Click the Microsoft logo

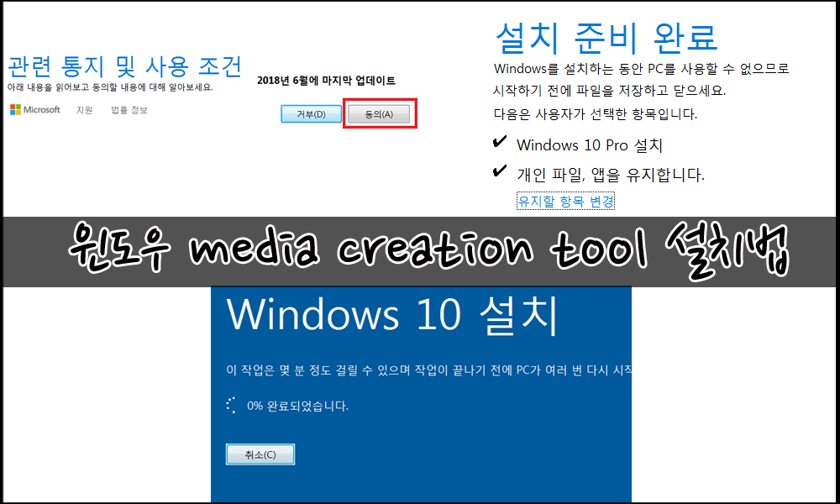coord(35,109)
